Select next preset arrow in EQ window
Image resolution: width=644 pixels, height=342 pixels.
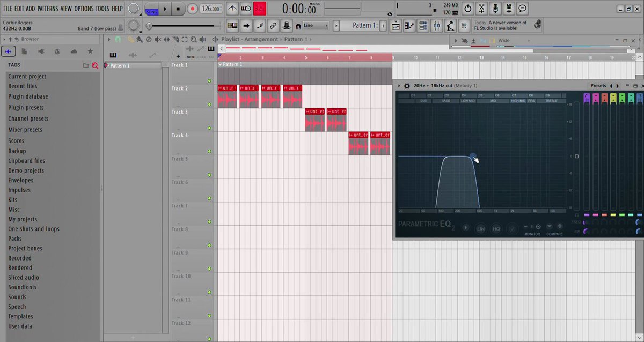pos(618,86)
